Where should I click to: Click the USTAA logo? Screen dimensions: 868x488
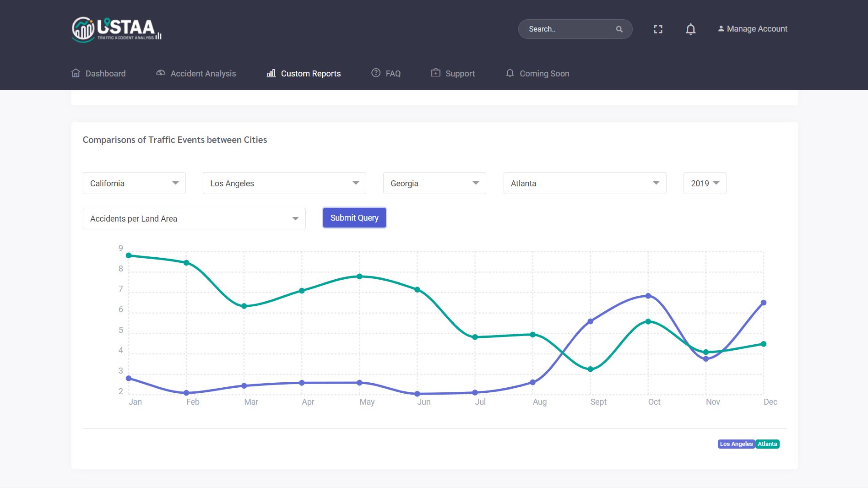[x=117, y=29]
